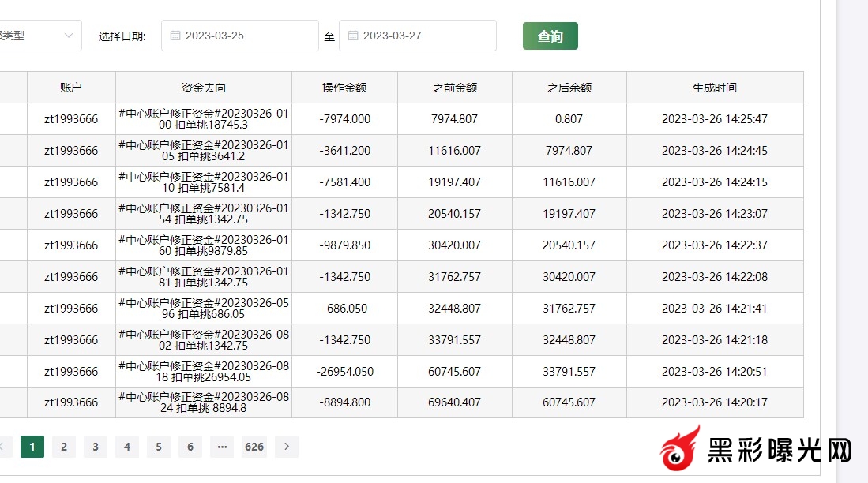Screen dimensions: 868x483
Task: Click the next page arrow in pagination
Action: coord(287,447)
